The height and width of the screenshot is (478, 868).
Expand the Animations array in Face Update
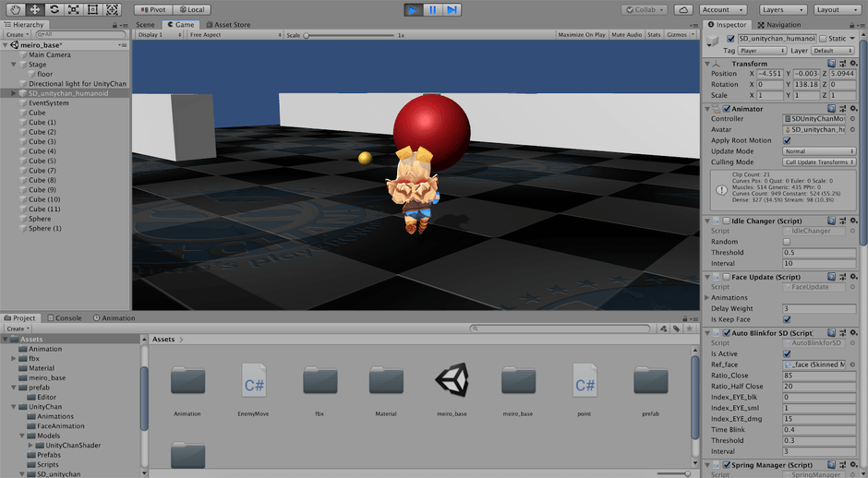pyautogui.click(x=707, y=298)
